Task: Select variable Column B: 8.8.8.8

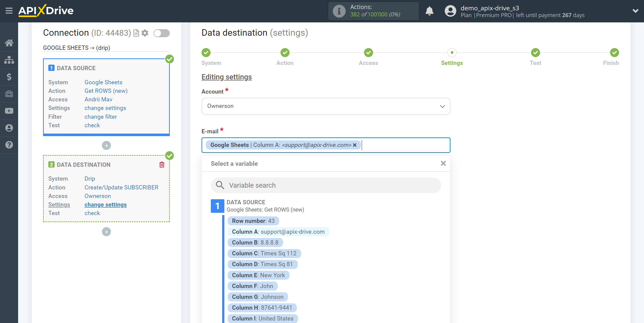Action: click(255, 243)
